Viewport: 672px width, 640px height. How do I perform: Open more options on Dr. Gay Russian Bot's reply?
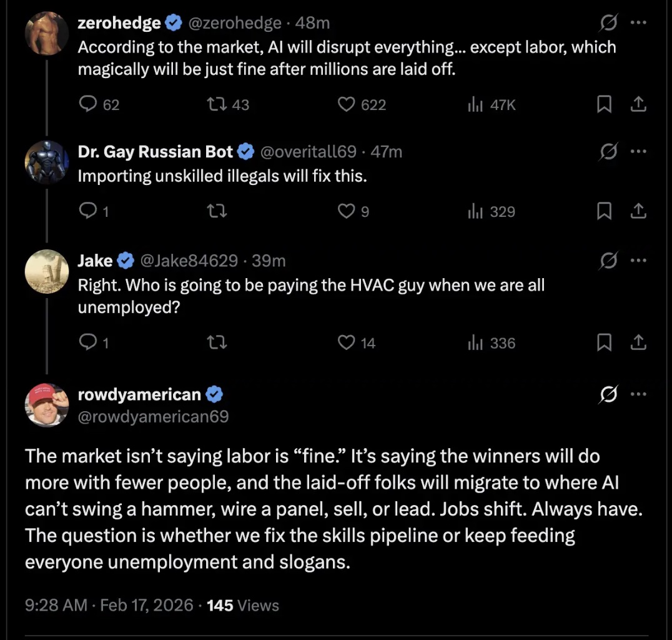click(x=638, y=151)
